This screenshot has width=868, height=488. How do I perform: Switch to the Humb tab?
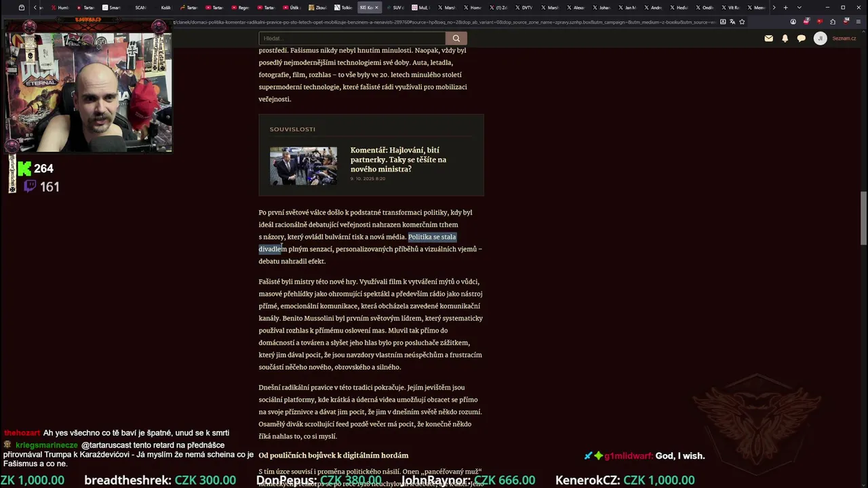point(60,7)
